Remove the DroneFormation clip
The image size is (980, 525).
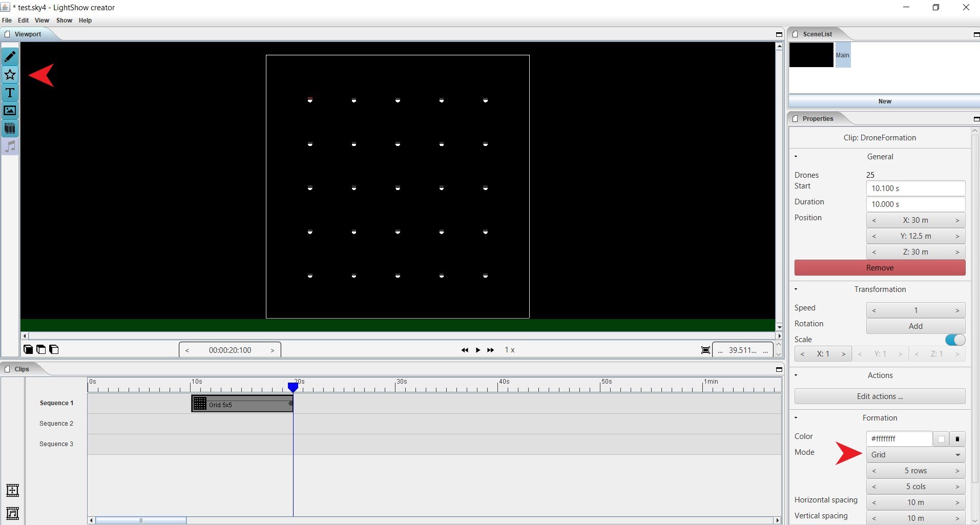coord(880,268)
